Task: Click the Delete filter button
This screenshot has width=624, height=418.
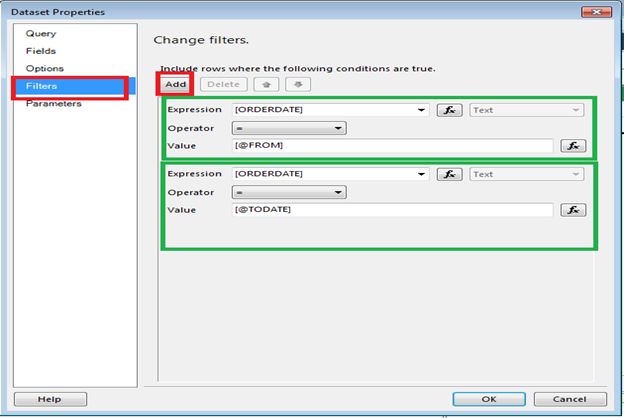Action: pos(224,84)
